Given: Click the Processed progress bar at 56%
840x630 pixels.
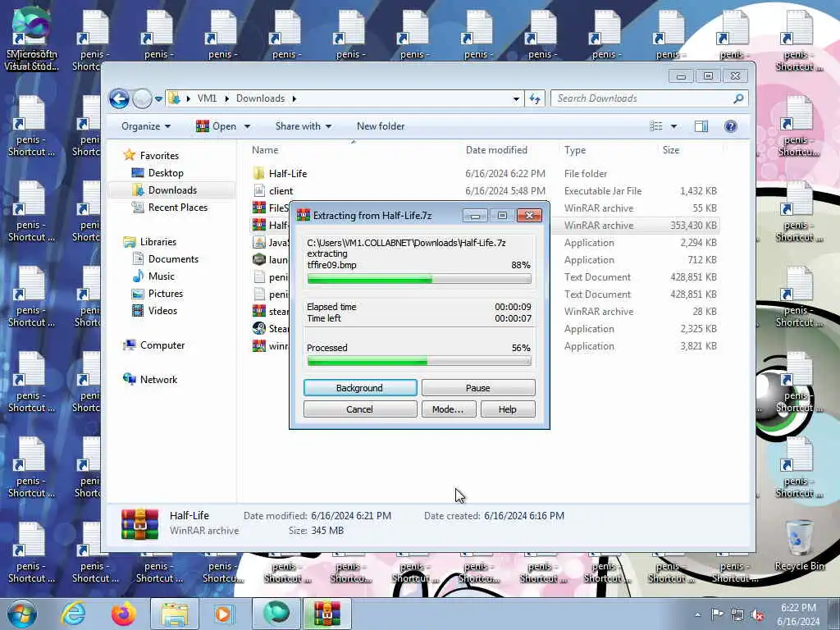Looking at the screenshot, I should [x=419, y=361].
